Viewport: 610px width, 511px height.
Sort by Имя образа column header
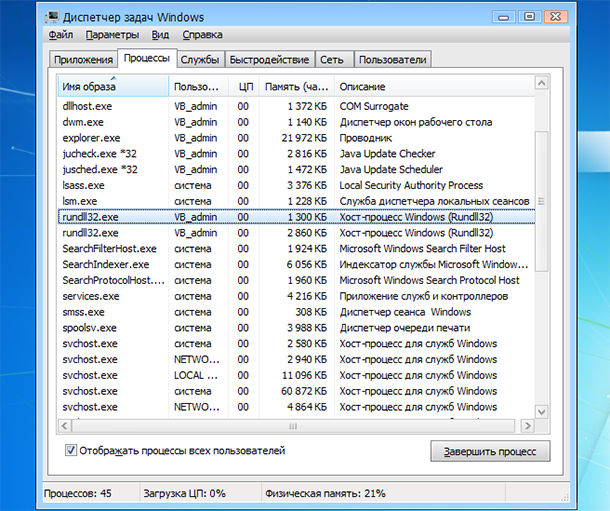pyautogui.click(x=113, y=86)
